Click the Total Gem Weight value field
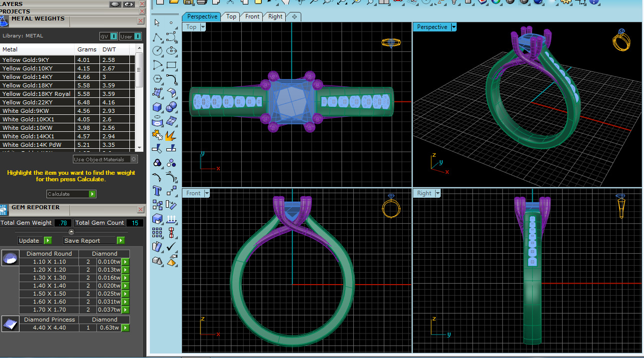The width and height of the screenshot is (644, 358). click(63, 223)
